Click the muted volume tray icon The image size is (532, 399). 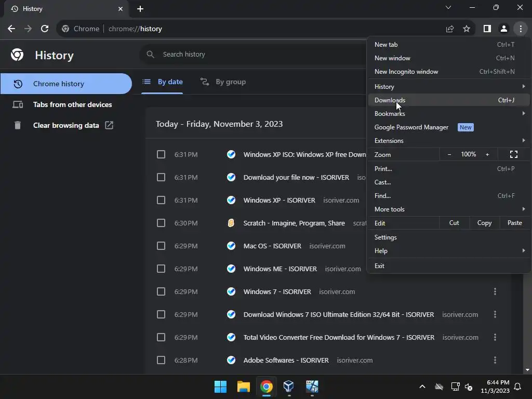coord(469,387)
